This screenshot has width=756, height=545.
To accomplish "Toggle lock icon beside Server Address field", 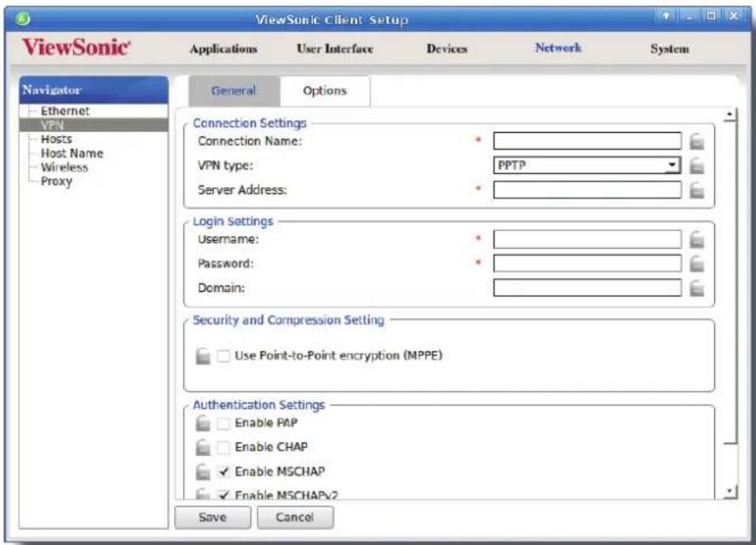I will [696, 191].
